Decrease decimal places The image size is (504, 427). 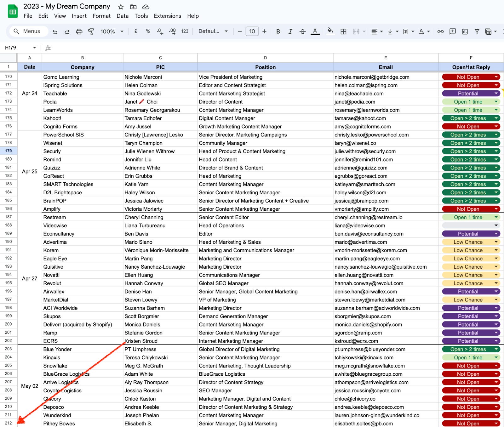coord(160,31)
